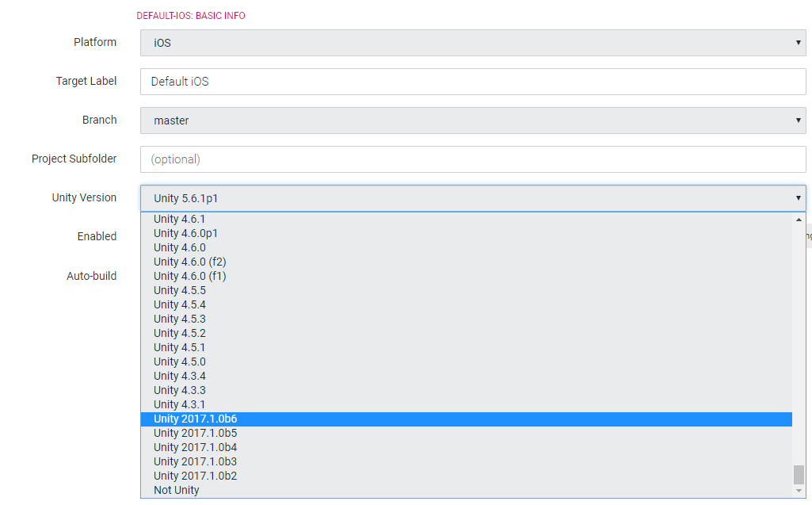812x505 pixels.
Task: Click the version list scroll up arrow
Action: click(x=799, y=220)
